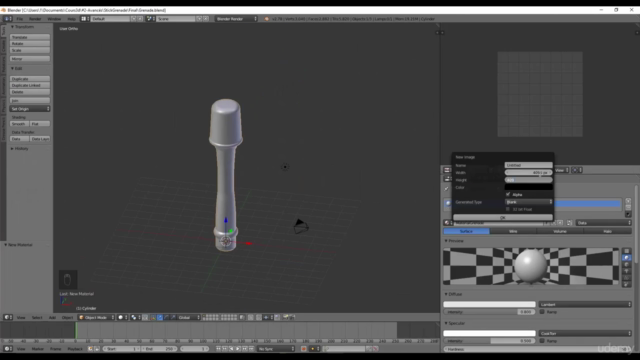The image size is (640, 360).
Task: Toggle snap during transform in viewport header
Action: pos(259,317)
